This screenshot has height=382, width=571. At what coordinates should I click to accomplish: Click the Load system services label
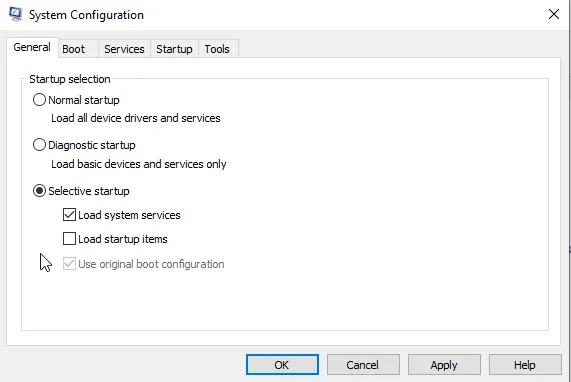pos(129,215)
